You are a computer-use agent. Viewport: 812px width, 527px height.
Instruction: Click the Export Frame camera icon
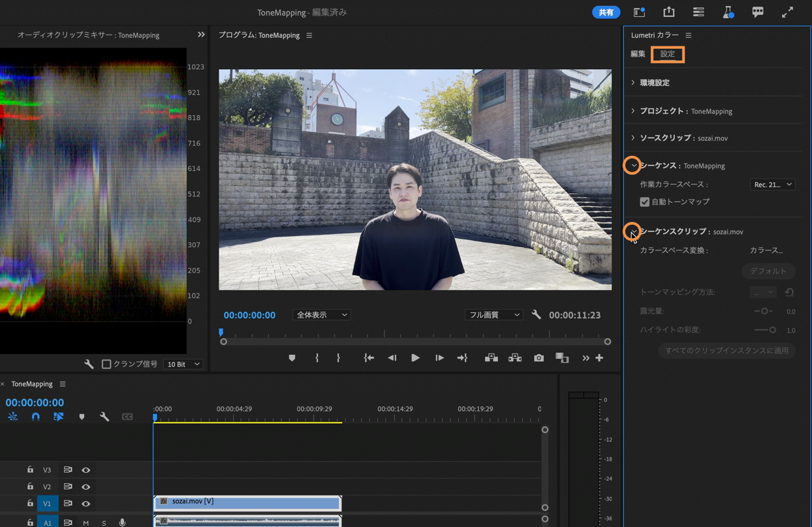539,358
